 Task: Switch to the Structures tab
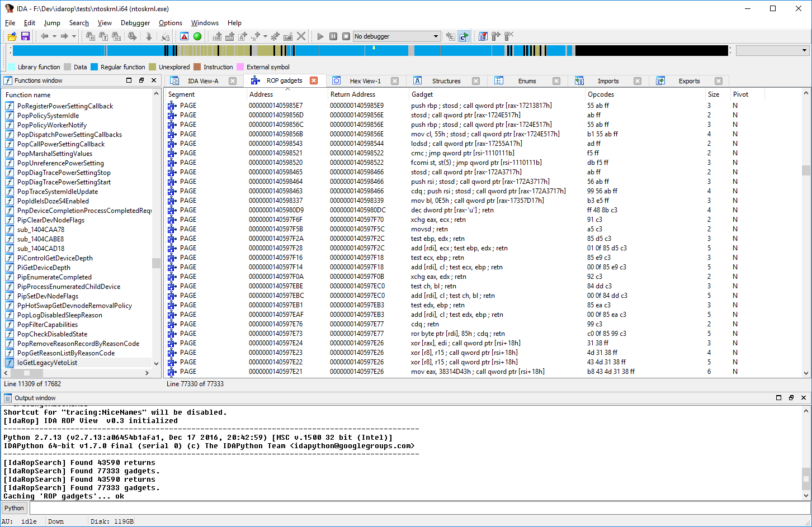[x=446, y=81]
